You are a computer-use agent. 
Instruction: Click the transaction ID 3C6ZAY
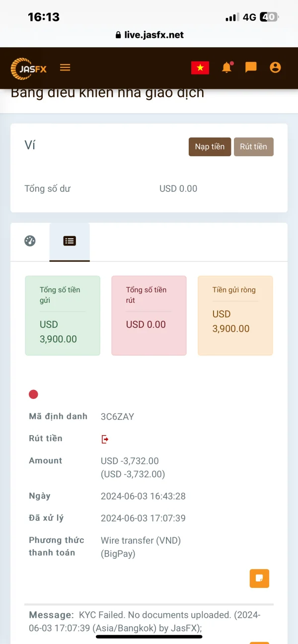coord(117,417)
